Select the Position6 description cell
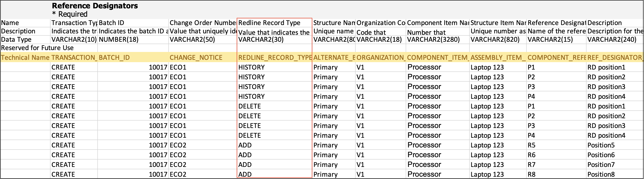 point(615,155)
